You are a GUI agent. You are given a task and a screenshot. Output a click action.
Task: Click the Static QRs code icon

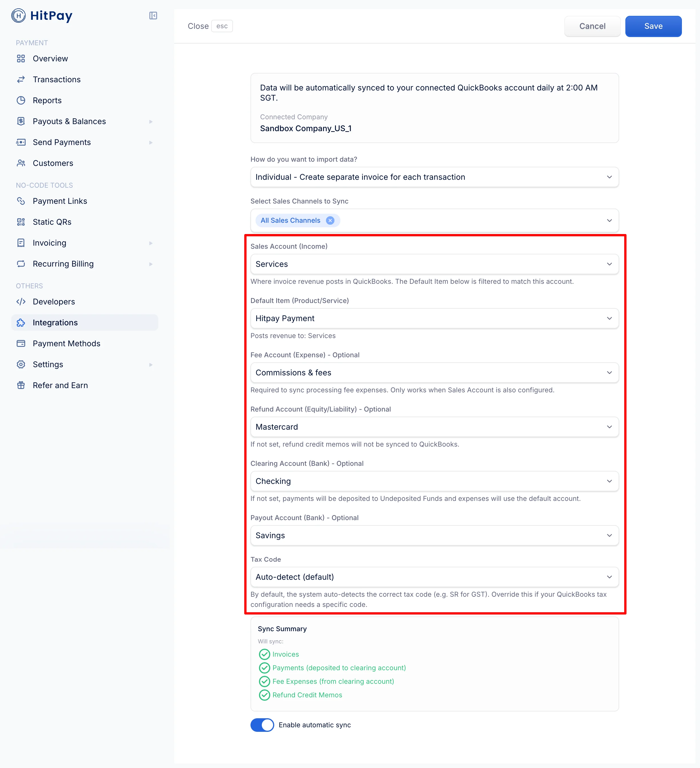pos(21,222)
